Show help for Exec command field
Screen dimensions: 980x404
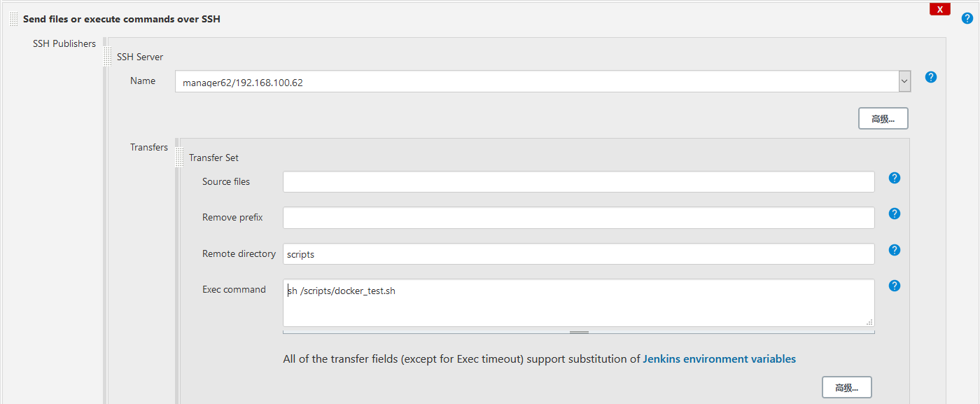click(x=894, y=286)
